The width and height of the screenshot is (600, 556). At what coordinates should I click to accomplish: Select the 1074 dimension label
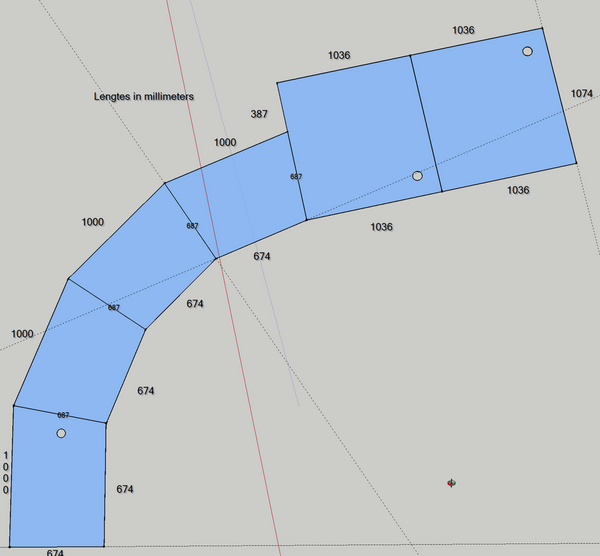582,93
